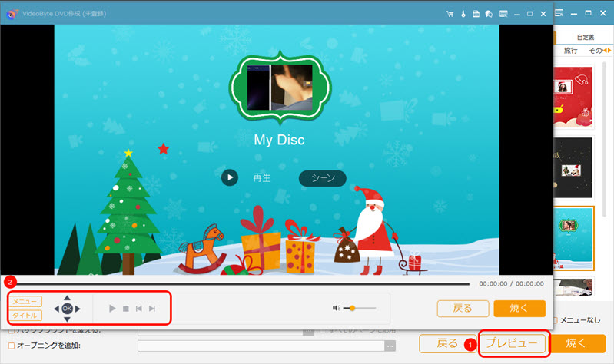Click the video thumbnail in the green frame
614x364 pixels.
pyautogui.click(x=280, y=88)
